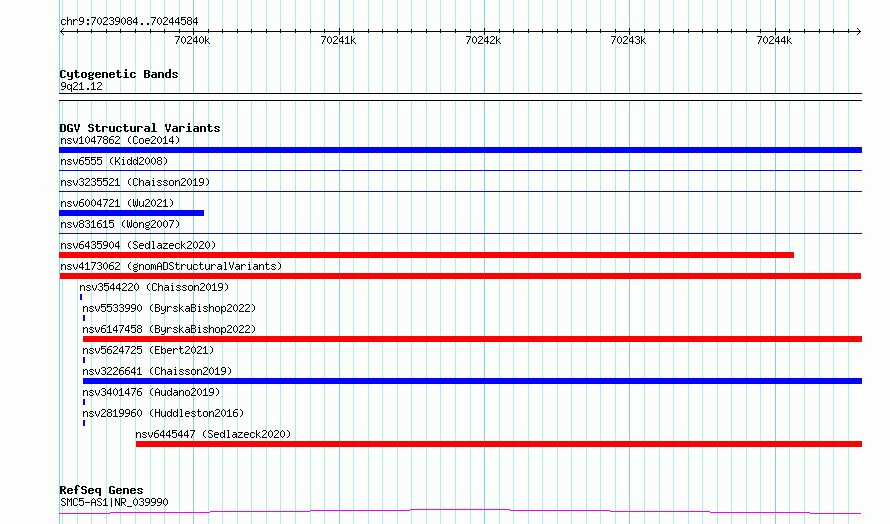Click the short blue bar of nsv6004721
The width and height of the screenshot is (890, 524).
pos(132,213)
